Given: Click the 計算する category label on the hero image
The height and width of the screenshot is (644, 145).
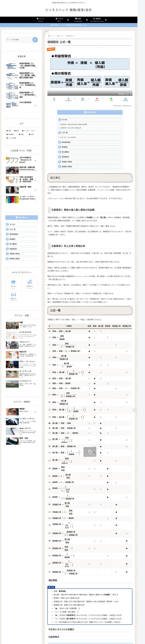Looking at the screenshot, I should pos(51,49).
